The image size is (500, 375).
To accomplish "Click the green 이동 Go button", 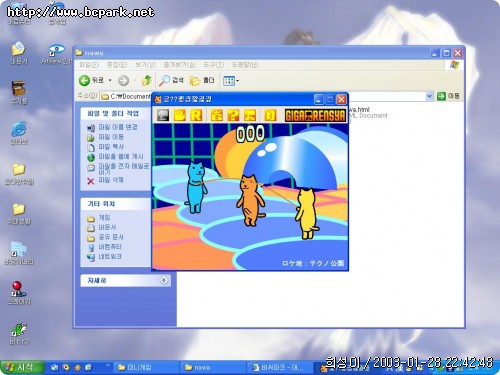I will coord(448,96).
